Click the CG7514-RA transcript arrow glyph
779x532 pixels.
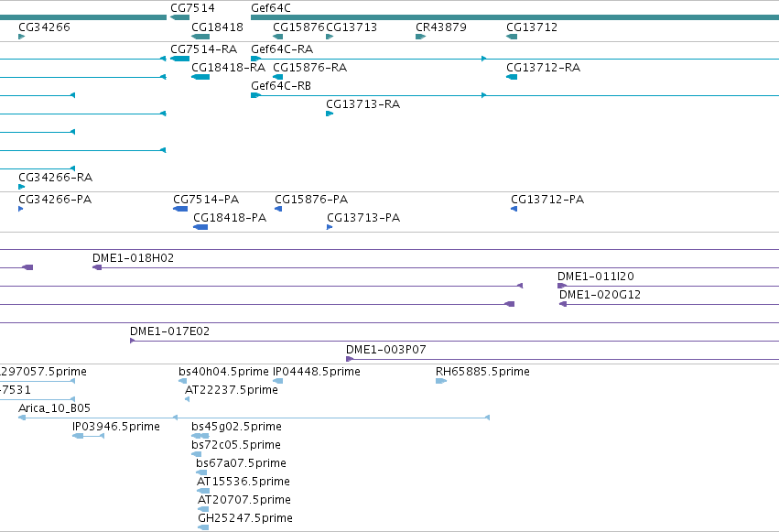tap(179, 59)
